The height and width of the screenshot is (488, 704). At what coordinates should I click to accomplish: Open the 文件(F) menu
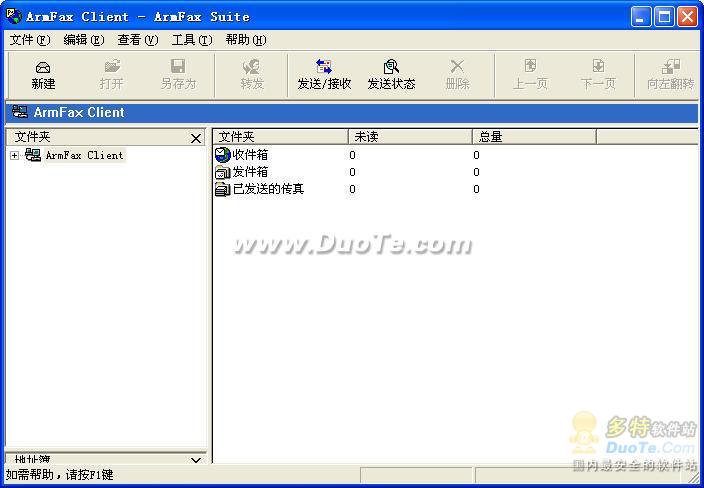[x=30, y=40]
